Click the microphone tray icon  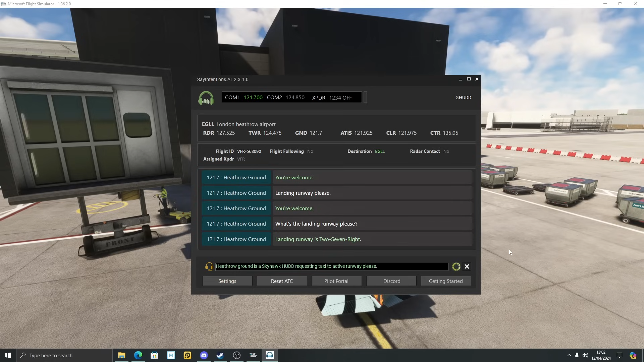click(577, 355)
